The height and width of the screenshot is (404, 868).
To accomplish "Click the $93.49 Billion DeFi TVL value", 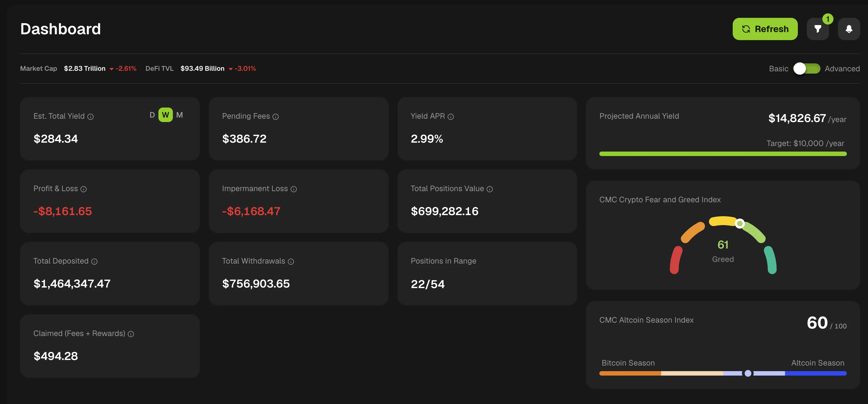I will click(202, 69).
